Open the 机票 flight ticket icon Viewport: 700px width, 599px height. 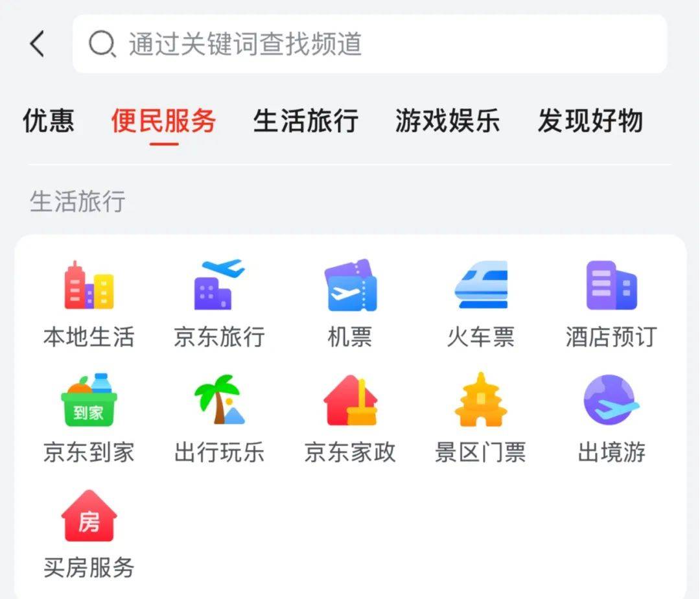point(351,285)
